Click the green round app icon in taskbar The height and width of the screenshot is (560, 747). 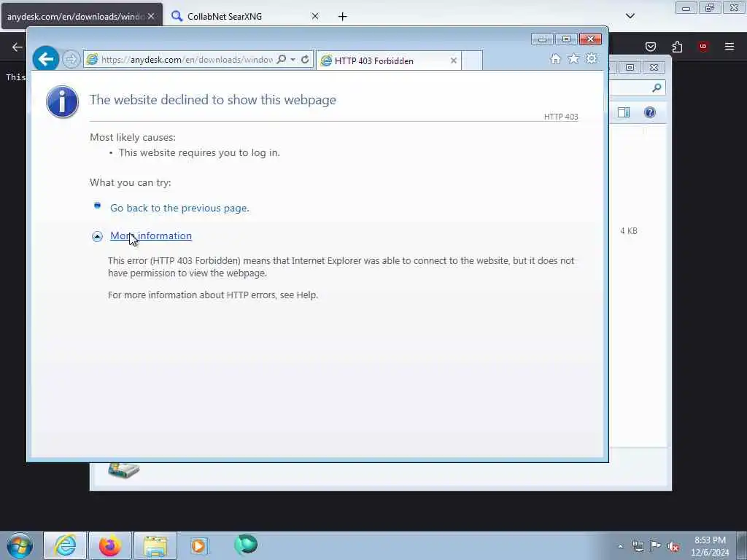coord(245,544)
